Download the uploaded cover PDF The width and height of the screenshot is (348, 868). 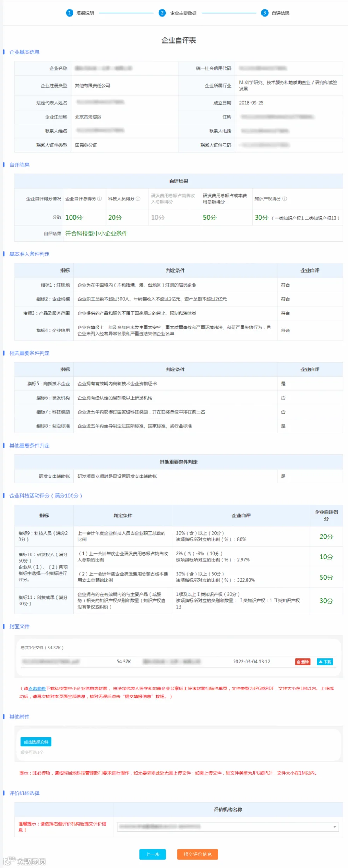(x=325, y=662)
